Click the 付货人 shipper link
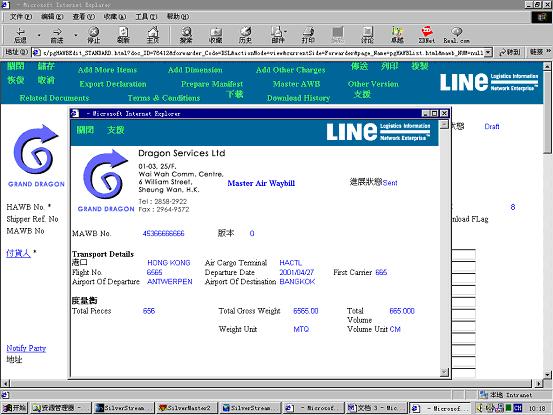 pyautogui.click(x=18, y=253)
